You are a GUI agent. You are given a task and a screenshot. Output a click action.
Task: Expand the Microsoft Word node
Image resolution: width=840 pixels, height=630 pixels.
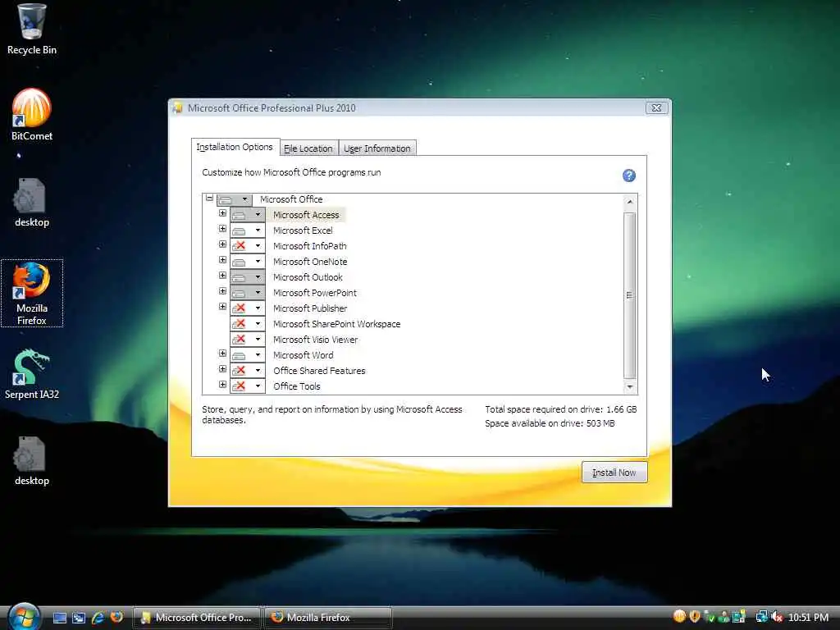pos(222,354)
